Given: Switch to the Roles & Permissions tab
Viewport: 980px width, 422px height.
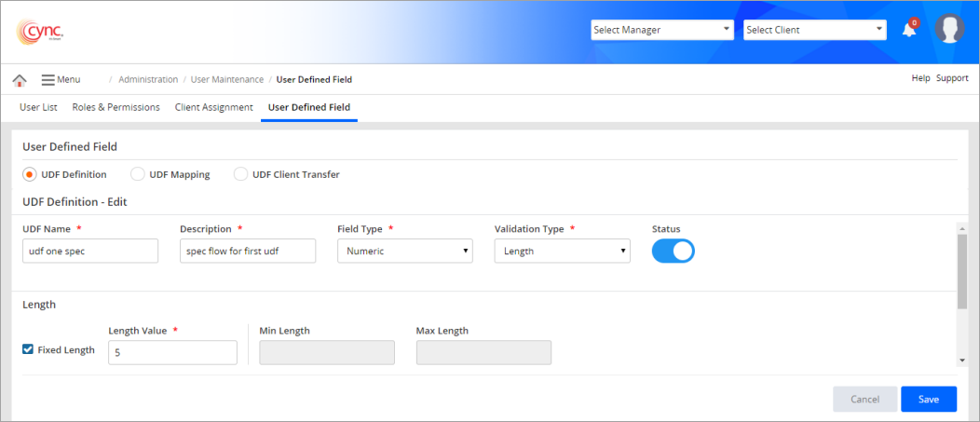Looking at the screenshot, I should (x=116, y=107).
